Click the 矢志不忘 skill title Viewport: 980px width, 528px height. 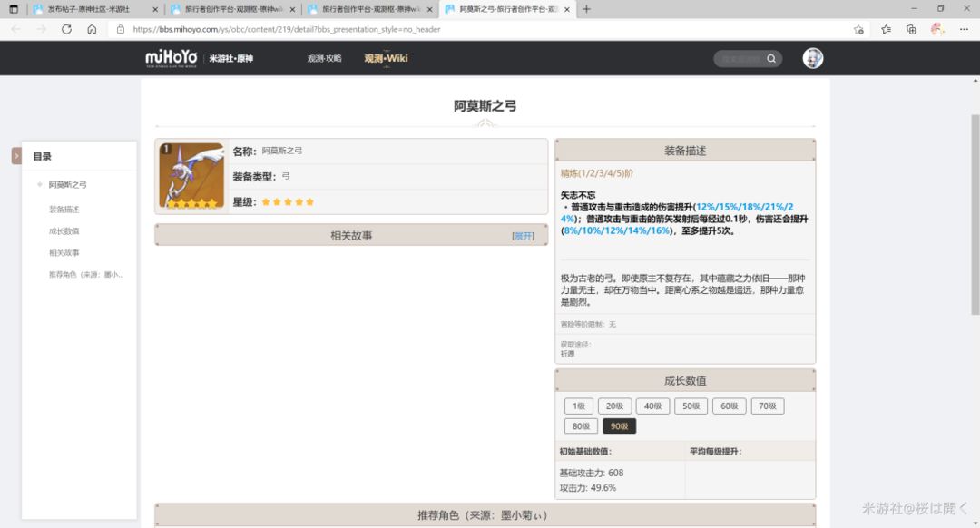pos(577,195)
